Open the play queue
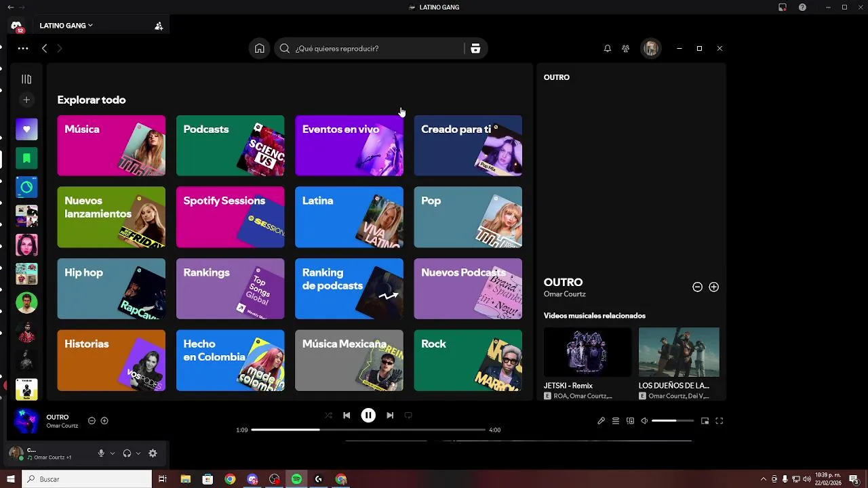The width and height of the screenshot is (868, 488). [x=616, y=421]
